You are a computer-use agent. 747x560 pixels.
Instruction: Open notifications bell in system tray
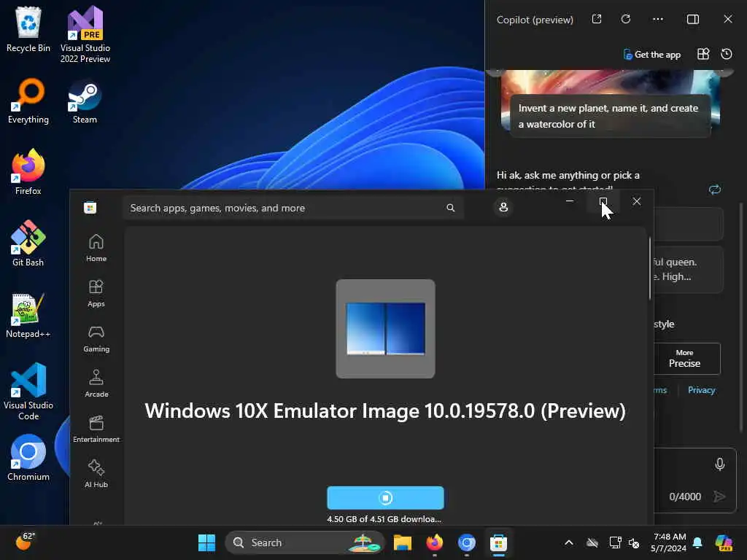click(697, 542)
